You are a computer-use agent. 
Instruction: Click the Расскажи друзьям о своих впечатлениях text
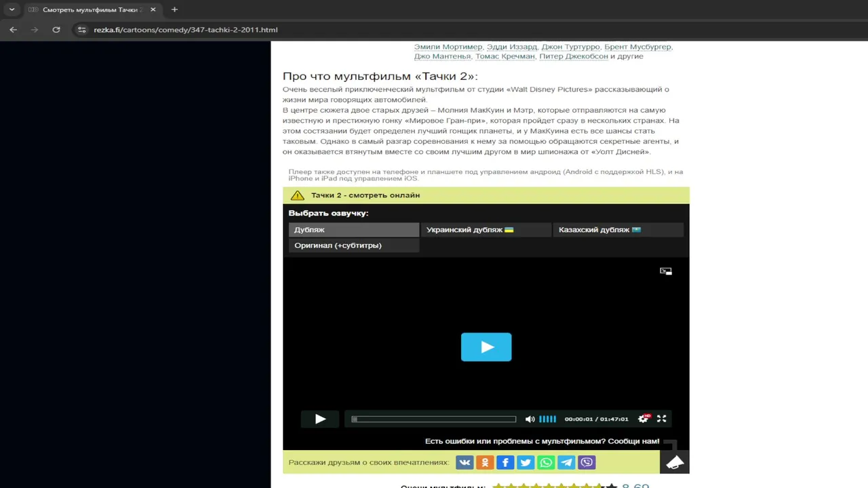tap(369, 462)
